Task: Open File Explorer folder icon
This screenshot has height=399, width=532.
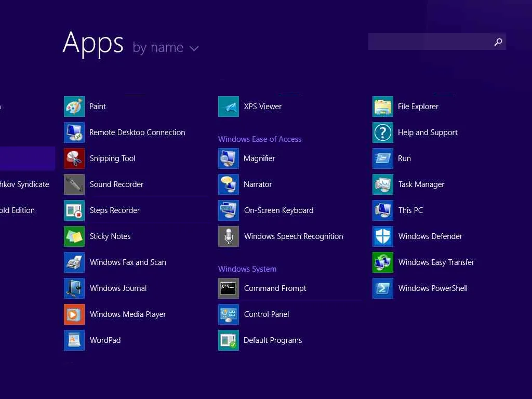Action: (x=383, y=107)
